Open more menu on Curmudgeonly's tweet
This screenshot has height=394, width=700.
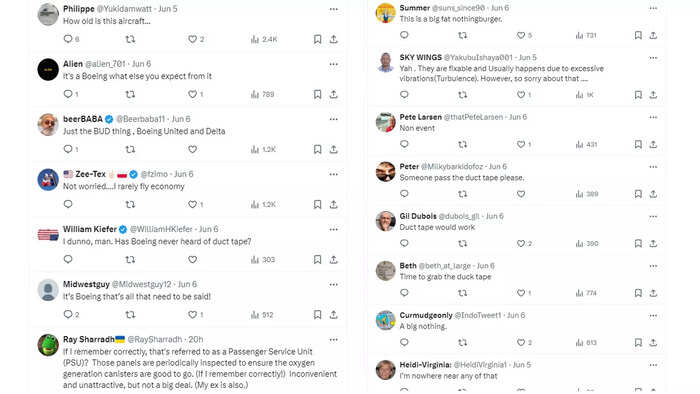[653, 315]
